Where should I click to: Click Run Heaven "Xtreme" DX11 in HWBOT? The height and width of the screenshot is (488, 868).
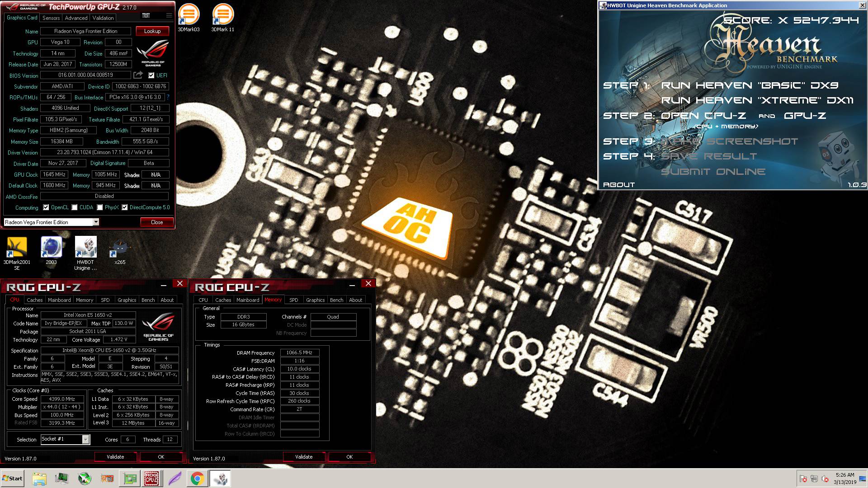[x=757, y=100]
